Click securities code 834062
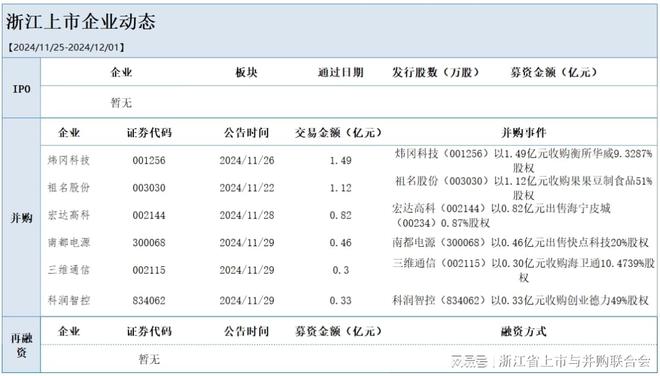The width and height of the screenshot is (660, 376). (149, 301)
